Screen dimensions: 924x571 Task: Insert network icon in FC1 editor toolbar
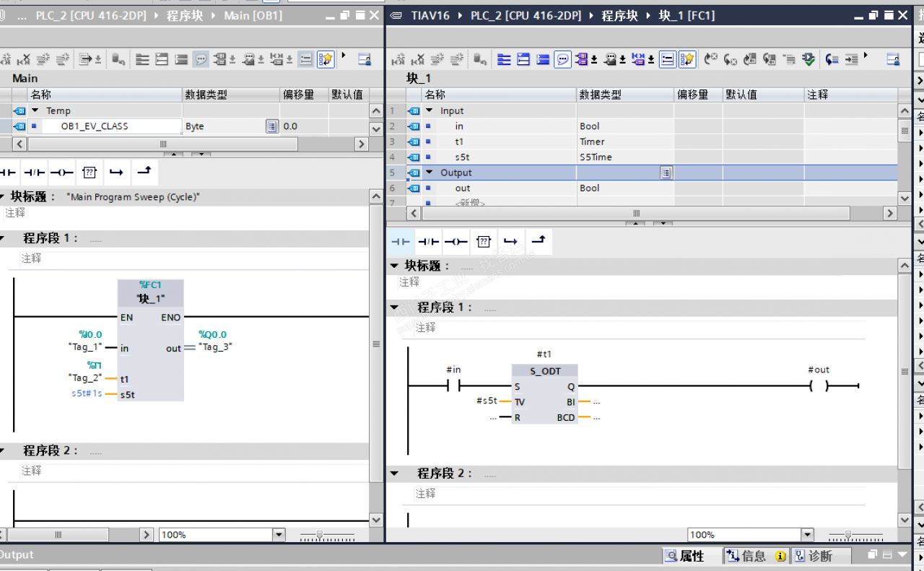point(398,59)
